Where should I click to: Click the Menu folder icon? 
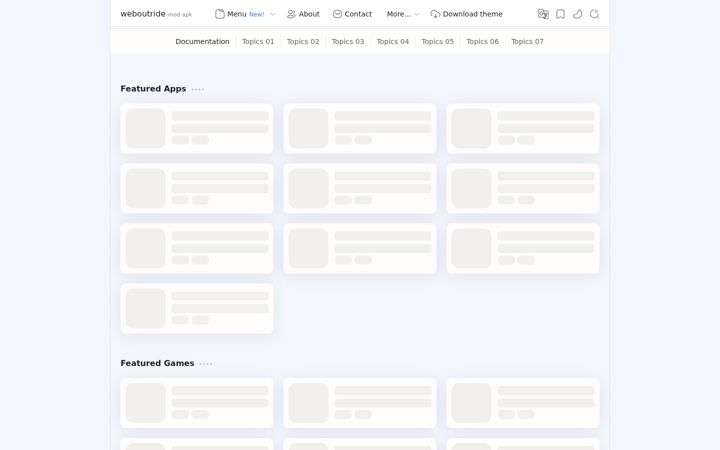(x=220, y=14)
